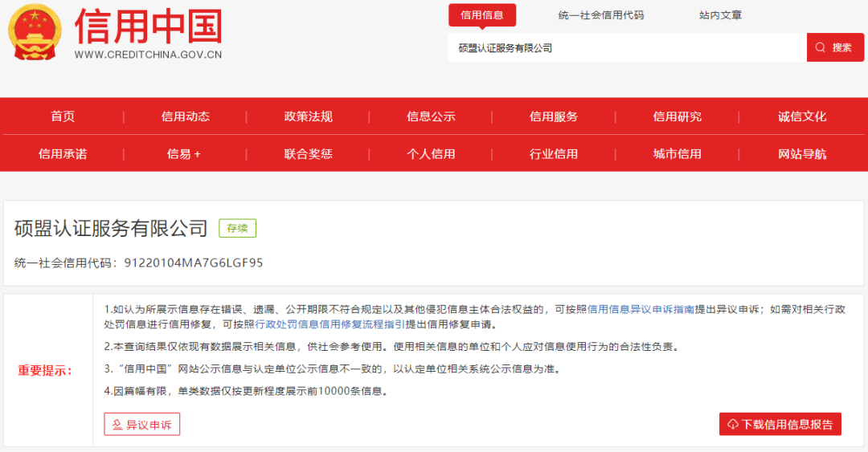
Task: Click the WWW.CREDITCHINA.GOV.CN text
Action: click(149, 55)
